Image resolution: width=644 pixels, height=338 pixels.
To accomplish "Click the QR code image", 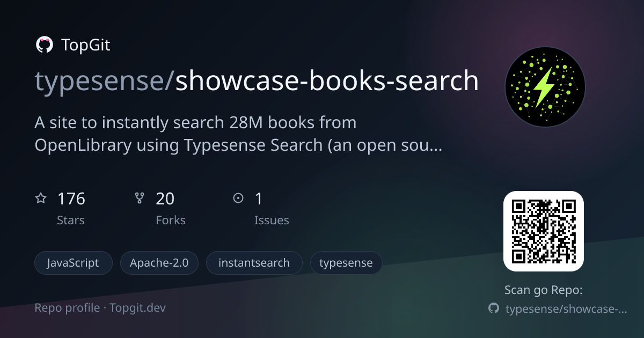I will (x=544, y=231).
